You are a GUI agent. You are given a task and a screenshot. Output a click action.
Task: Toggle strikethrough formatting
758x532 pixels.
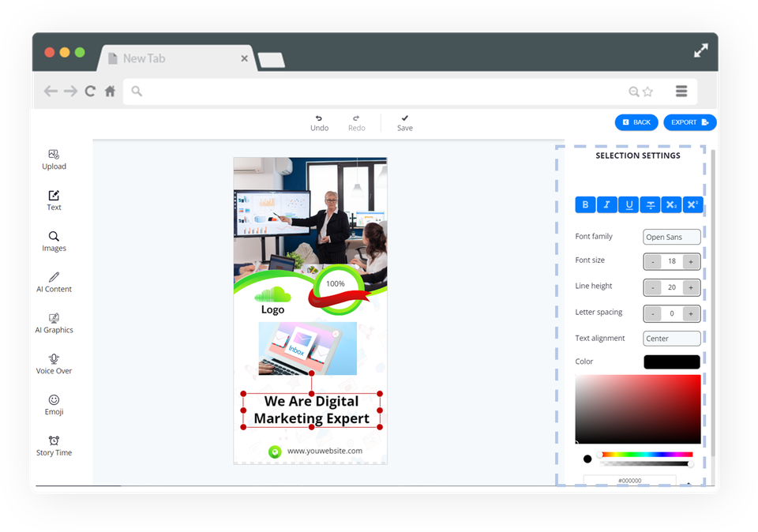click(650, 204)
